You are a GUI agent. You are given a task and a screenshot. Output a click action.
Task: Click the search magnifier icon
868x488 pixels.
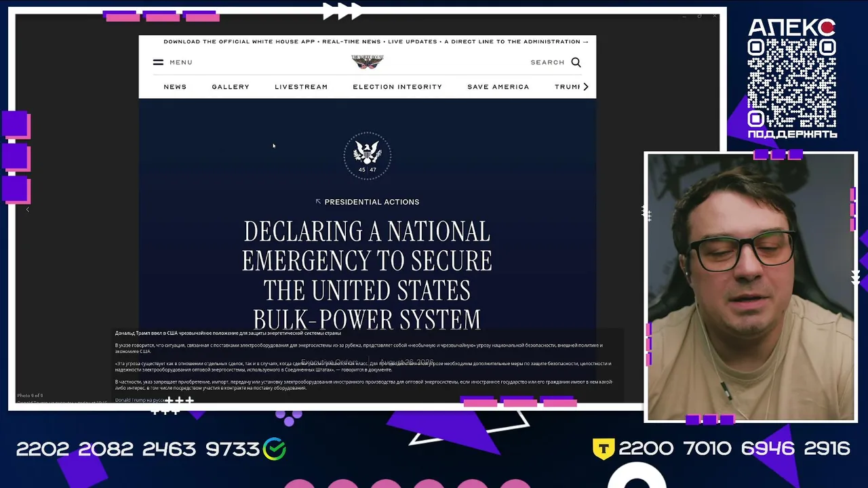(576, 62)
